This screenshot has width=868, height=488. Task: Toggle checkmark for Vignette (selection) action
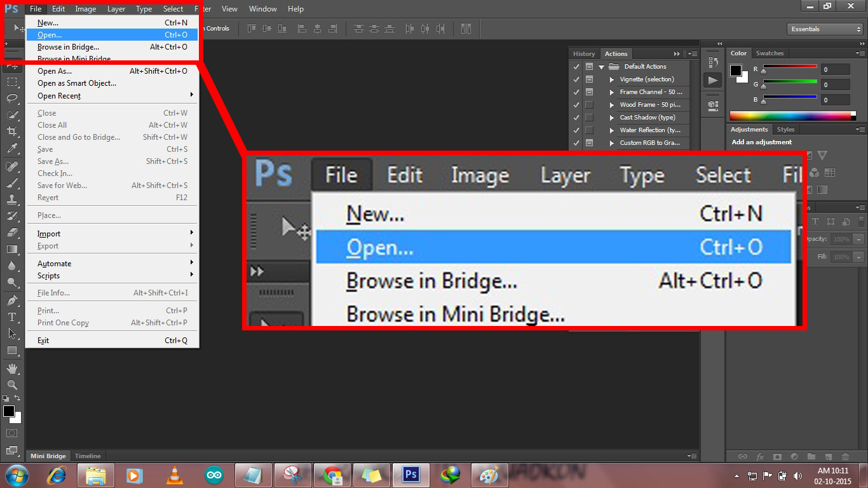[x=576, y=79]
